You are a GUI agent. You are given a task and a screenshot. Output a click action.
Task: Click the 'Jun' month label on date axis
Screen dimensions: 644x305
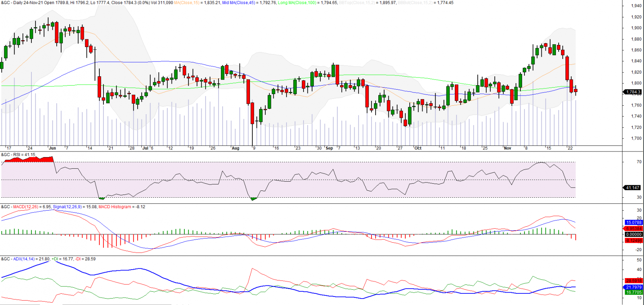52,148
